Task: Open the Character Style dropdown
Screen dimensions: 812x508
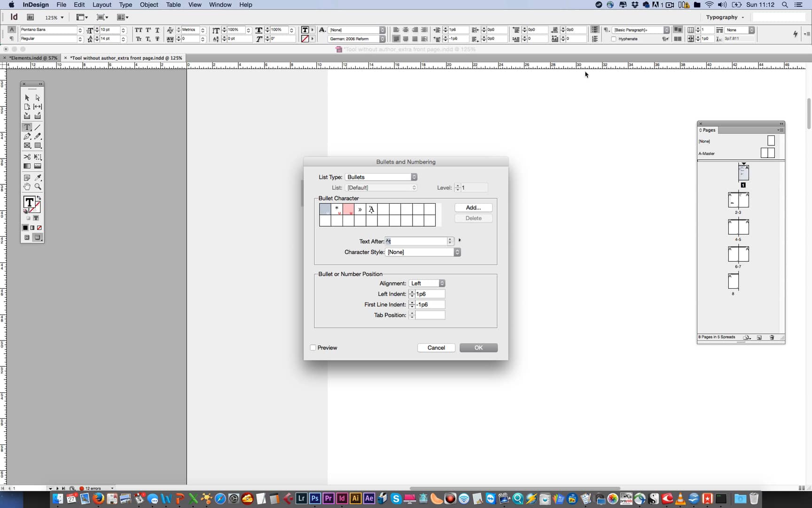Action: [x=422, y=252]
